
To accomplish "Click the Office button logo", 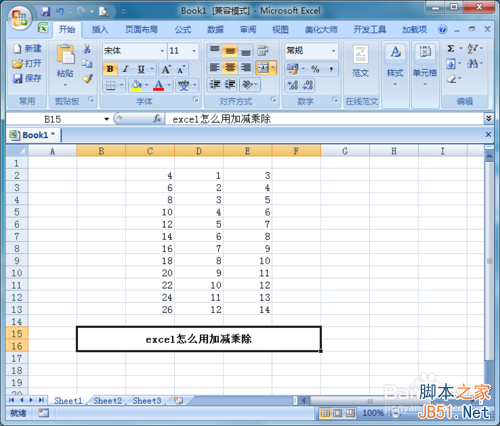I will (x=19, y=17).
